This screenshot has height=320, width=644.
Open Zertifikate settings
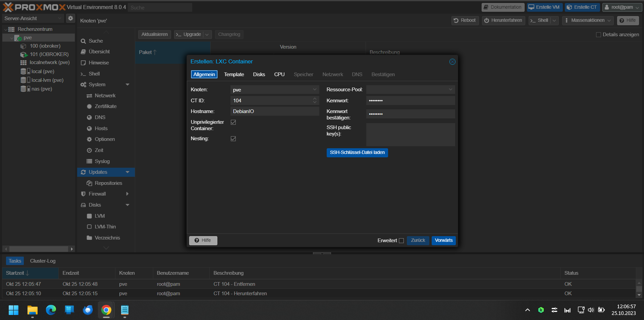tap(106, 106)
